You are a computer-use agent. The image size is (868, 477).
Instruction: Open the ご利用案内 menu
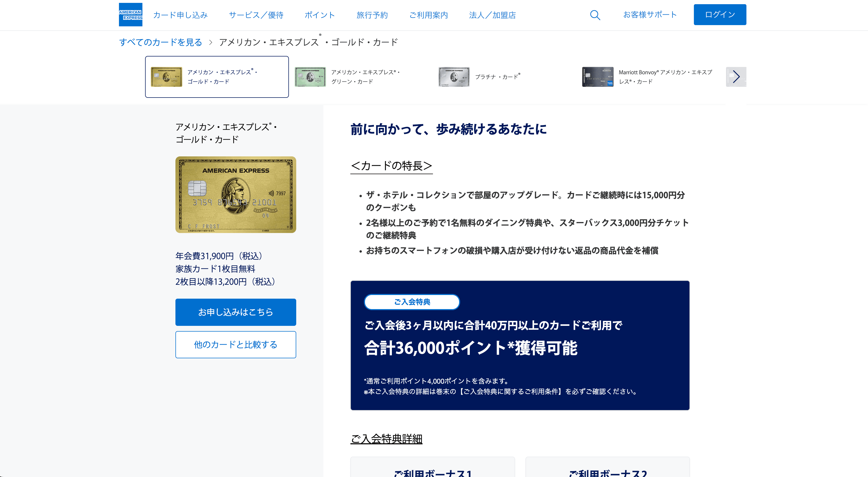point(428,15)
